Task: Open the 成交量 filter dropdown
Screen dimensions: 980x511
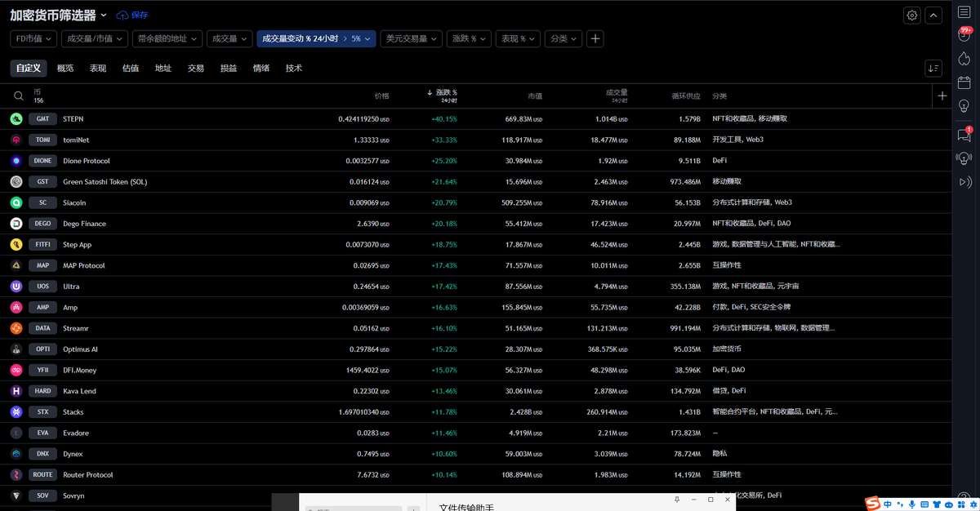Action: pyautogui.click(x=229, y=38)
